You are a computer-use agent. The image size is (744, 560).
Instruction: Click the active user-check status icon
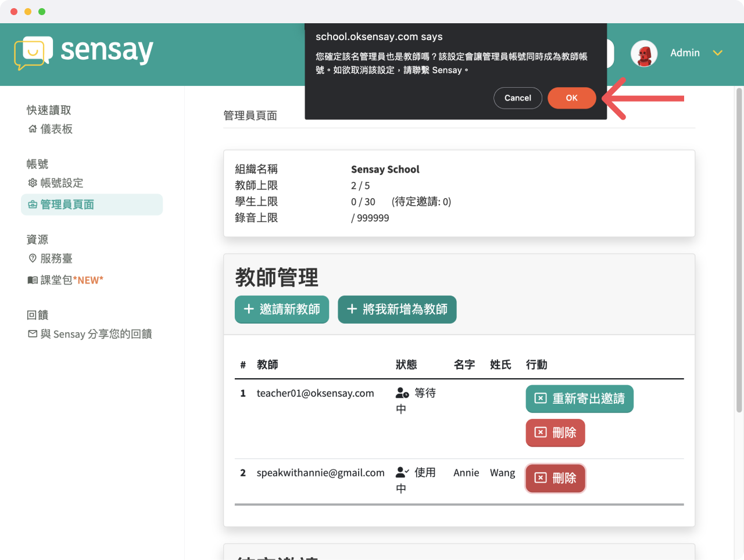pyautogui.click(x=402, y=472)
